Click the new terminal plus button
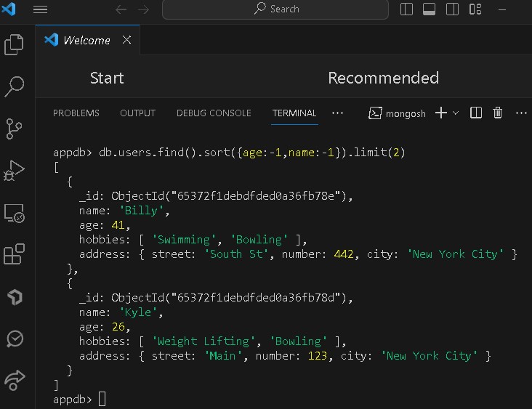 (441, 113)
